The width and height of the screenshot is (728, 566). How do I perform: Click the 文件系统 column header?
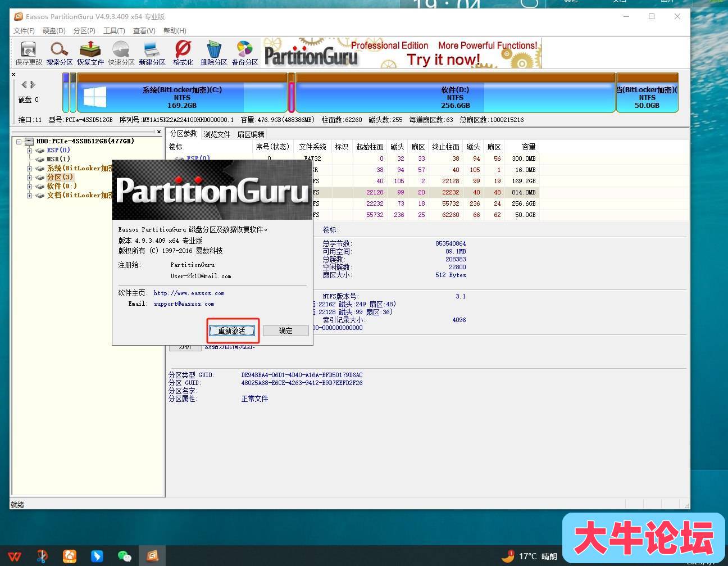pos(313,147)
